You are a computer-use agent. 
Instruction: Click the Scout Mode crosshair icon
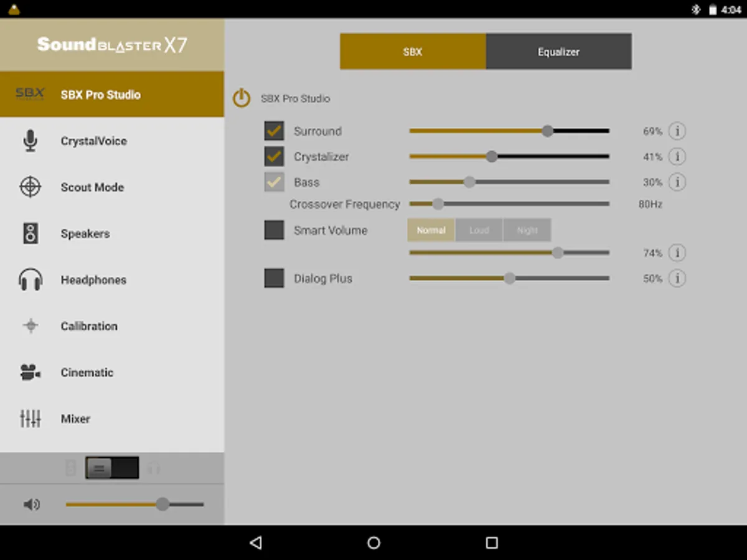pos(30,187)
